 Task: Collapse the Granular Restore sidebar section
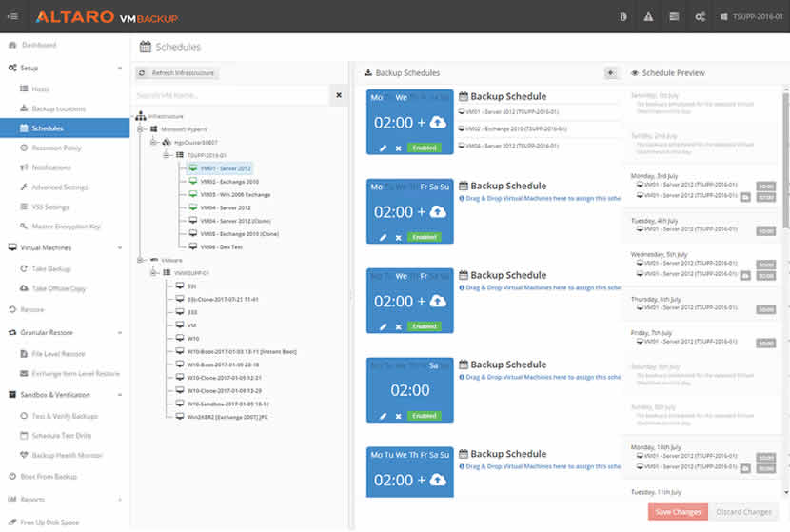point(120,332)
